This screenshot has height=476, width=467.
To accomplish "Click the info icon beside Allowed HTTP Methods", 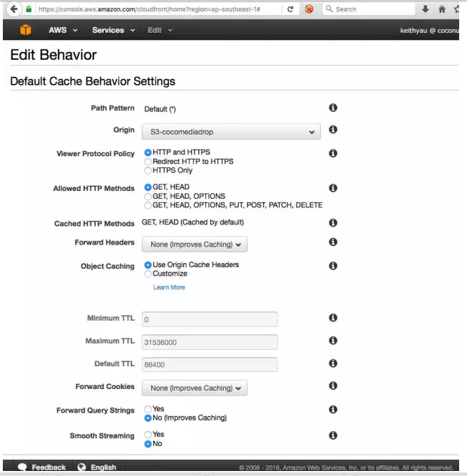I will [333, 188].
